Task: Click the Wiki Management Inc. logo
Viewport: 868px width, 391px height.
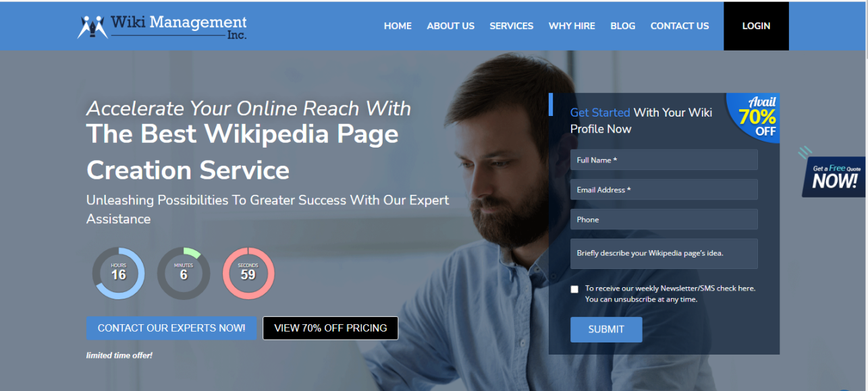Action: tap(162, 26)
